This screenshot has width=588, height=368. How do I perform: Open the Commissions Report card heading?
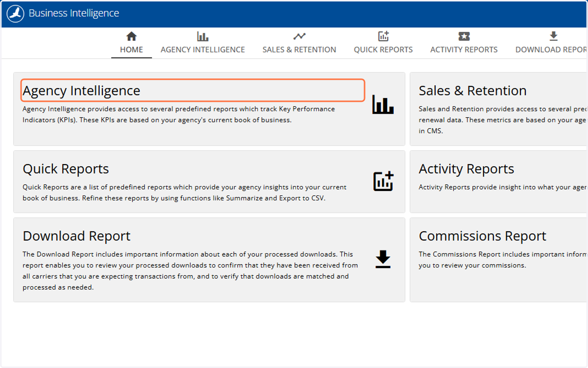[482, 236]
